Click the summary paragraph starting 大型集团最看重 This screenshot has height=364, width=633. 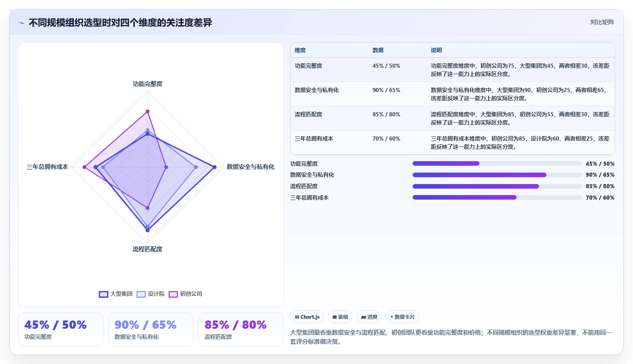(451, 337)
